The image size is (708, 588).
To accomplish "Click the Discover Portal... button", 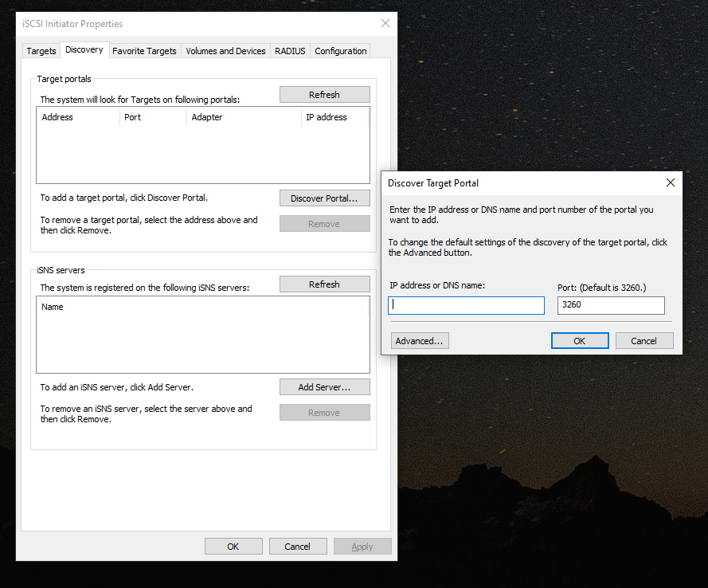I will coord(325,198).
